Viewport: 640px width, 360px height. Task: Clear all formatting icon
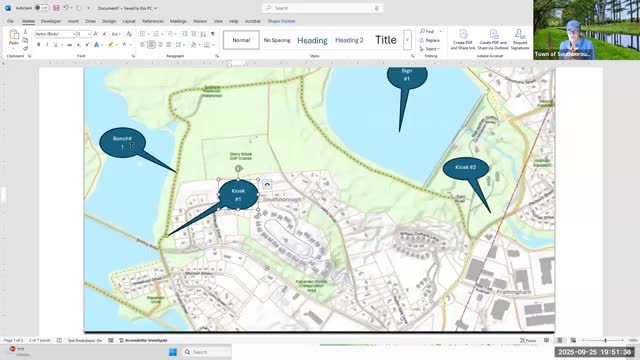[129, 34]
